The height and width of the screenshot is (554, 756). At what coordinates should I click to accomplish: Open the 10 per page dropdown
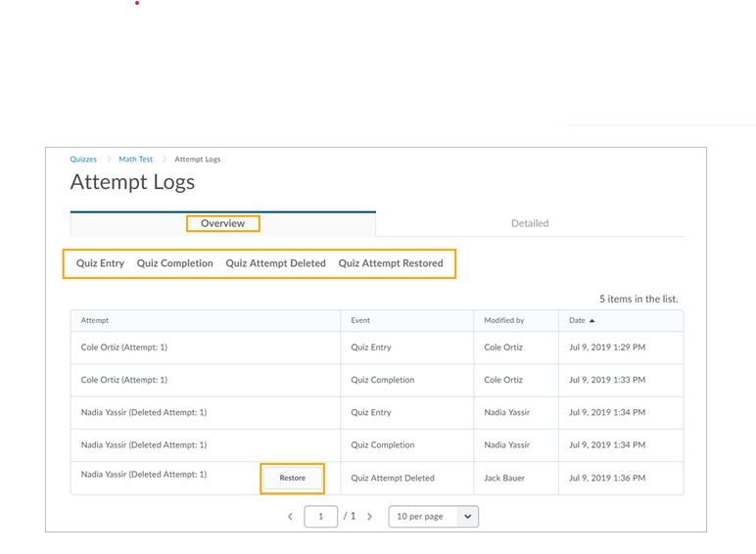[x=433, y=517]
